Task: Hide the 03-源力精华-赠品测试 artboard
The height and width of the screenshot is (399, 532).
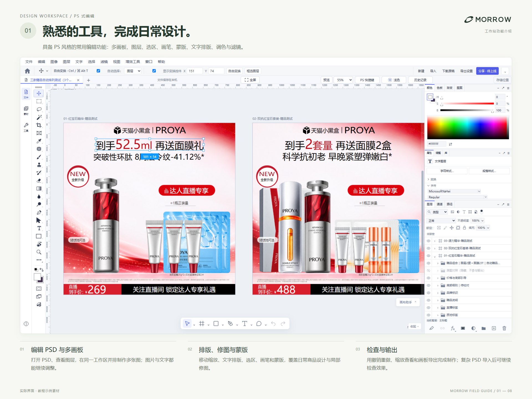Action: [428, 241]
